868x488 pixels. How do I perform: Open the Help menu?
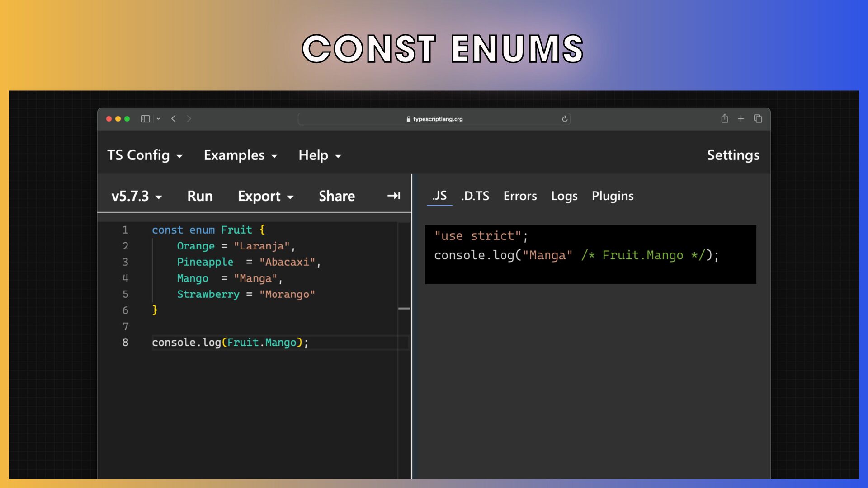click(320, 155)
